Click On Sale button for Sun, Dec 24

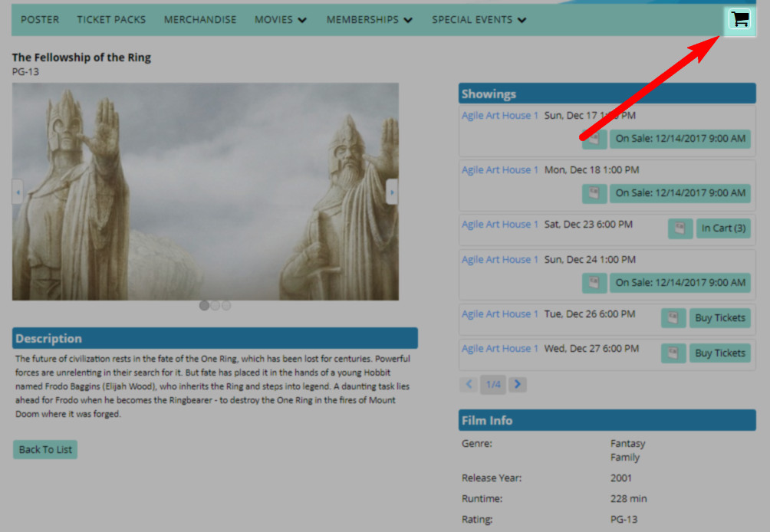680,283
